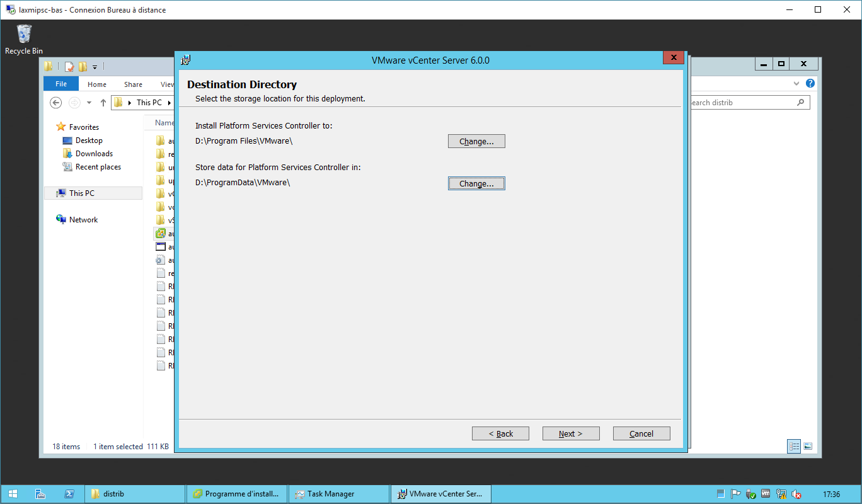Viewport: 862px width, 504px height.
Task: Switch to details view in Explorer
Action: click(794, 446)
